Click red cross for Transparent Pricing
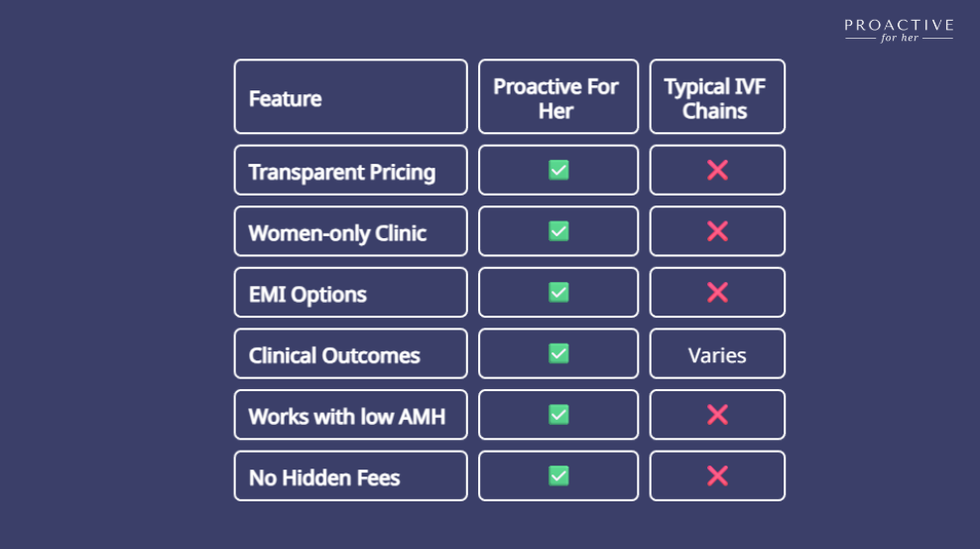This screenshot has height=549, width=980. (717, 170)
